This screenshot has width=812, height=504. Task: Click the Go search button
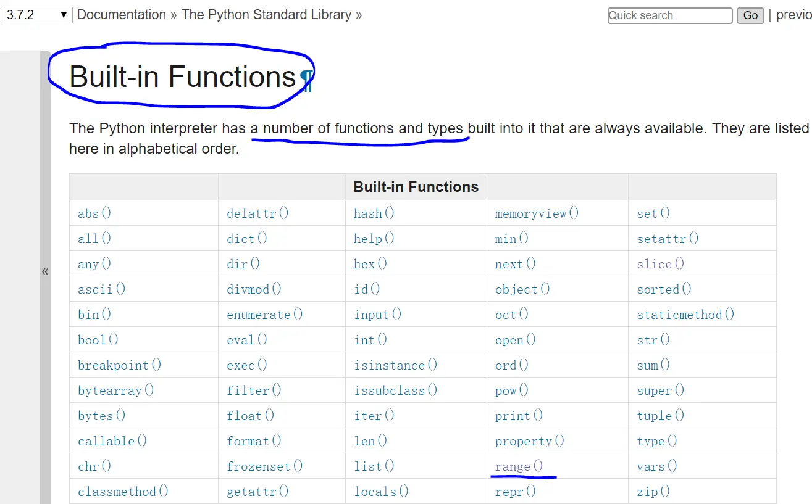750,15
